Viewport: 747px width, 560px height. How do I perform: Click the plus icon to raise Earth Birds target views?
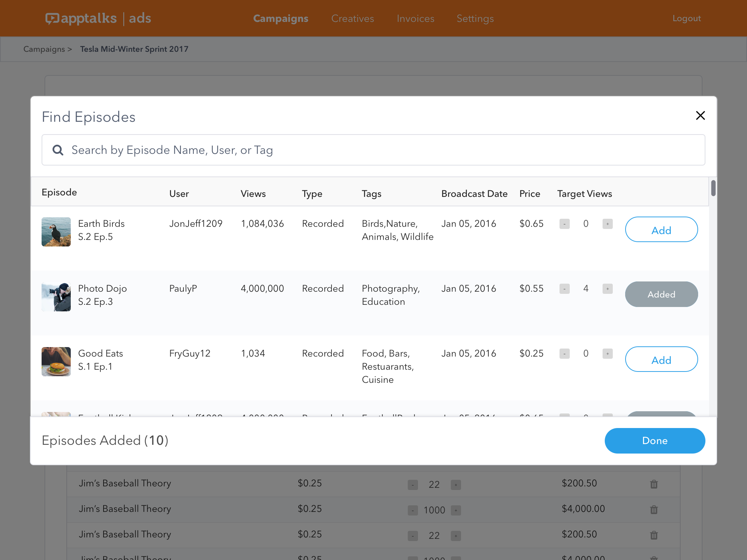pos(607,224)
